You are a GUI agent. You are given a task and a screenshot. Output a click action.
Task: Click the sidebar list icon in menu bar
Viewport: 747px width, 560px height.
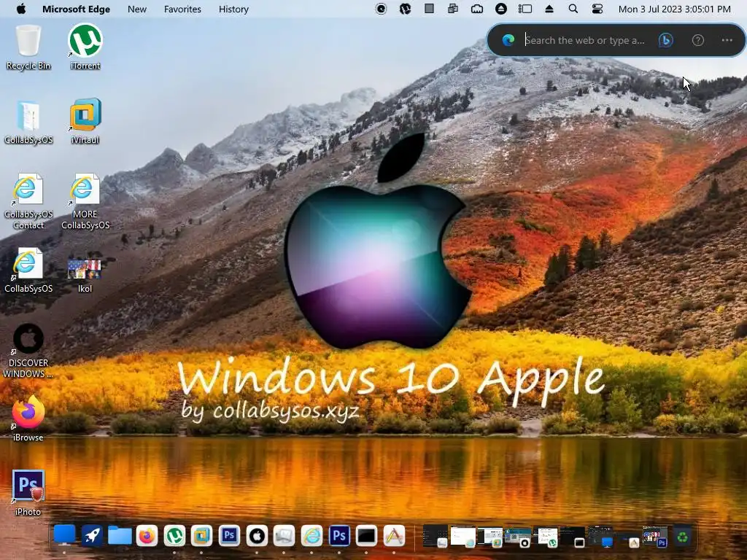[525, 9]
